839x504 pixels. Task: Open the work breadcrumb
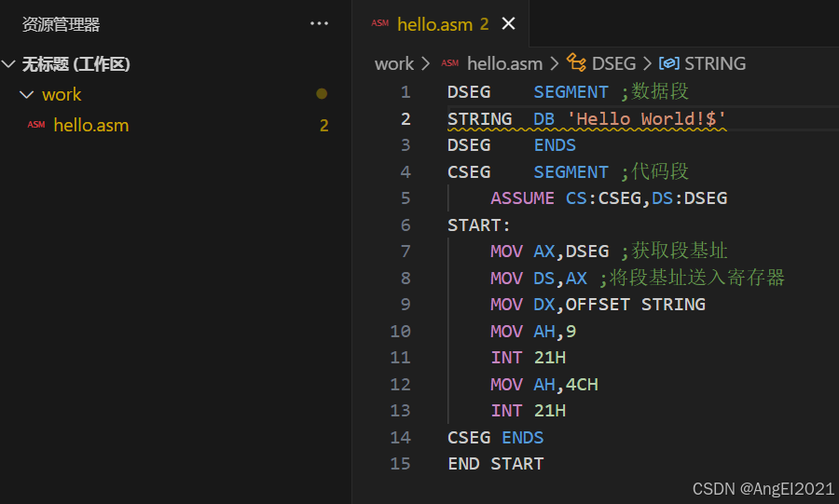pyautogui.click(x=393, y=63)
